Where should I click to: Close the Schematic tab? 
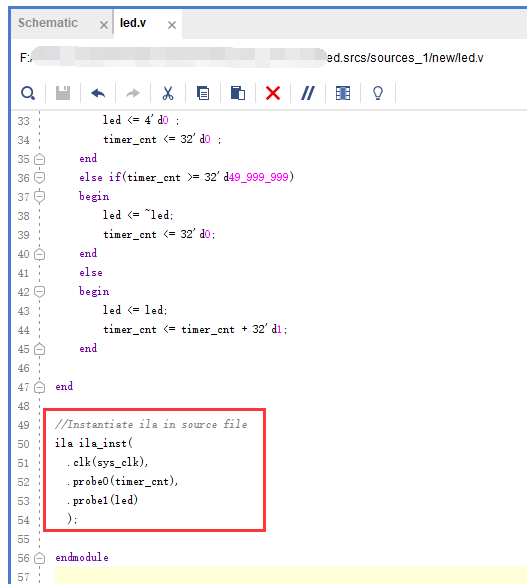click(x=104, y=25)
